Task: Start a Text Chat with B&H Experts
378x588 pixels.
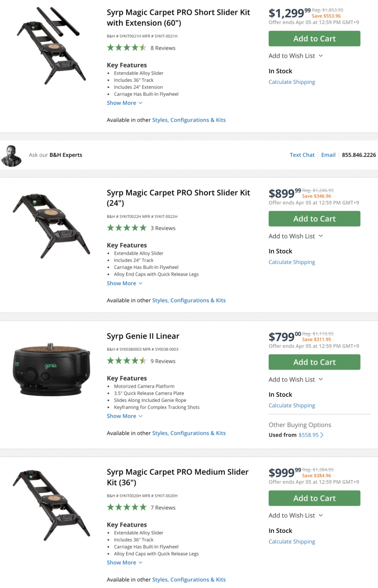Action: pyautogui.click(x=302, y=155)
